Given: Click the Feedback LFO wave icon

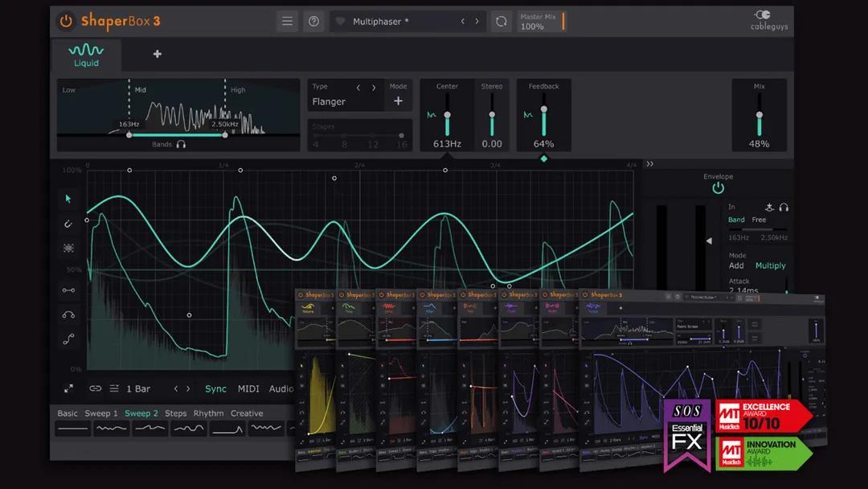Looking at the screenshot, I should pos(528,115).
